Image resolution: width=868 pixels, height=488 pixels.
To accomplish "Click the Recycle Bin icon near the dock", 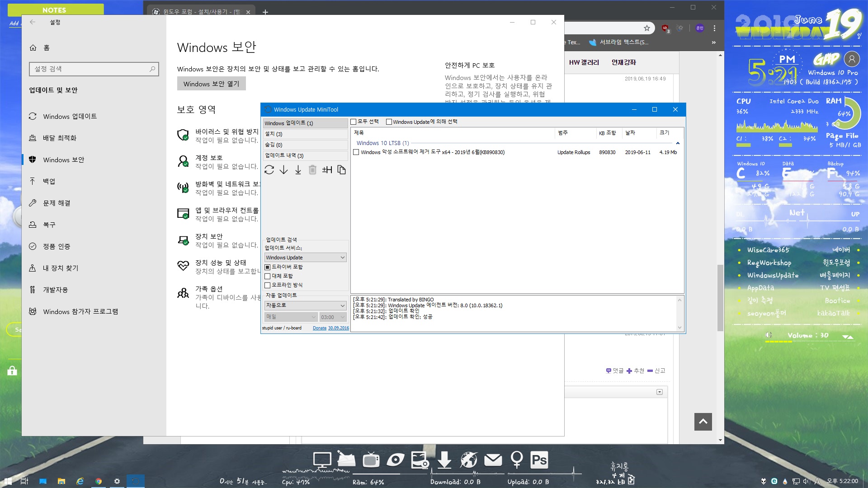I will click(x=631, y=479).
